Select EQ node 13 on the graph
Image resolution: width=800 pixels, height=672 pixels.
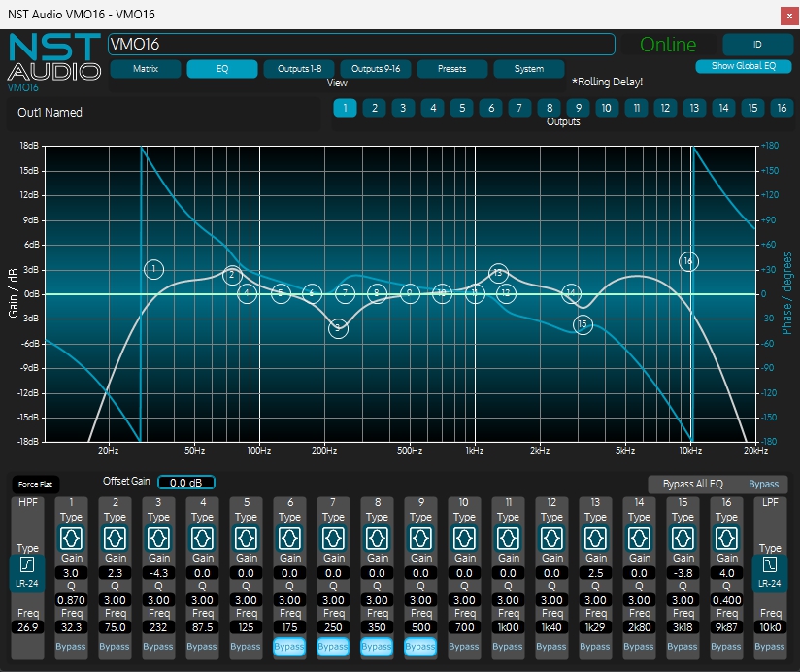[498, 273]
